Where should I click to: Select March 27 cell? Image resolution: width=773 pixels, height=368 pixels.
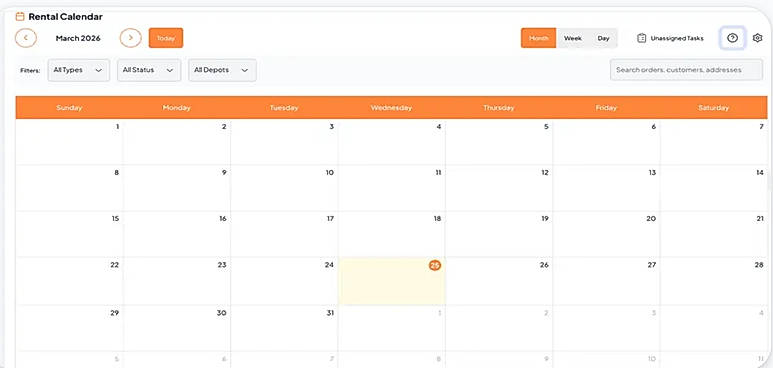(x=606, y=281)
